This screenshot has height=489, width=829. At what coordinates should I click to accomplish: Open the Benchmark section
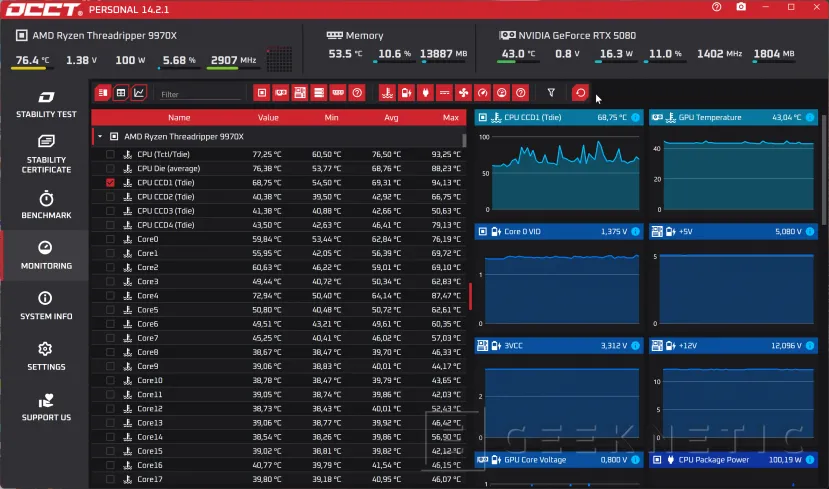pyautogui.click(x=46, y=205)
